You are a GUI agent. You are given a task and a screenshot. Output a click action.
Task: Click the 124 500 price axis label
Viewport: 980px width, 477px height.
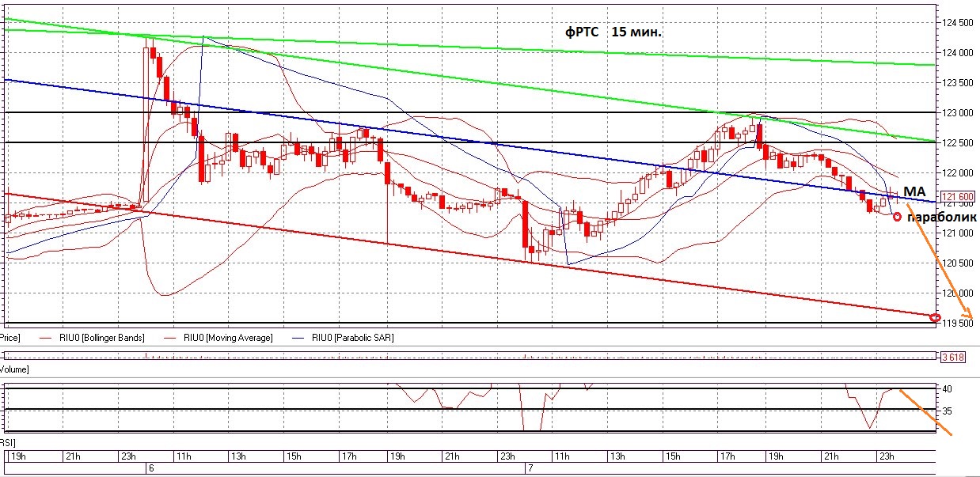click(957, 22)
